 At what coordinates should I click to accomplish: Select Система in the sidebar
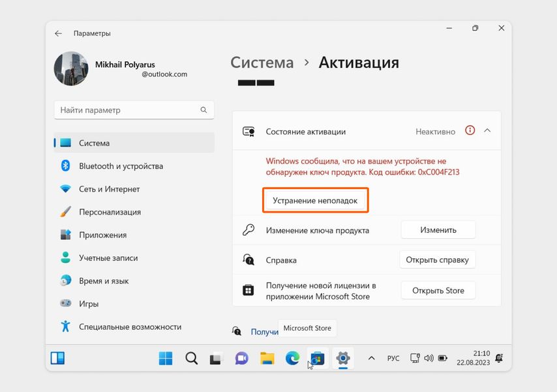(134, 143)
